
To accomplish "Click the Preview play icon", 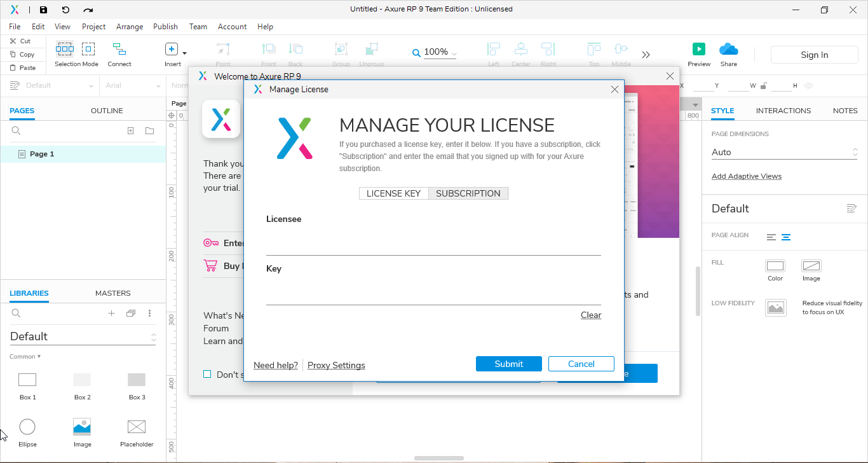I will coord(699,49).
